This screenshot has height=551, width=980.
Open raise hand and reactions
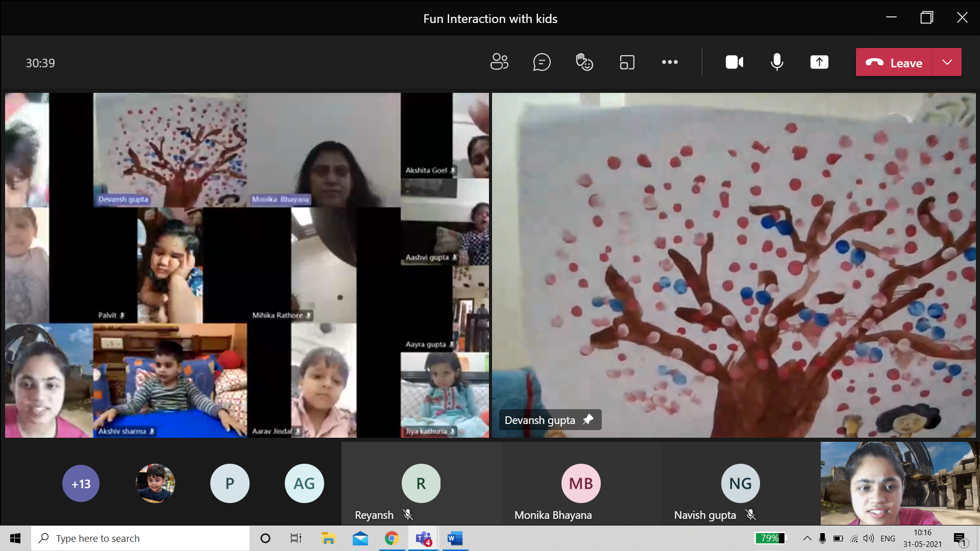(584, 62)
